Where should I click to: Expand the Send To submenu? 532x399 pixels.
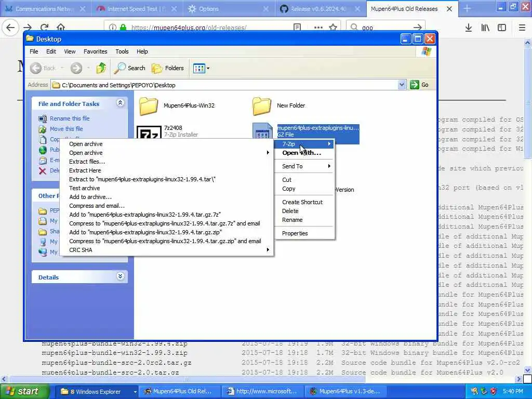(x=304, y=166)
